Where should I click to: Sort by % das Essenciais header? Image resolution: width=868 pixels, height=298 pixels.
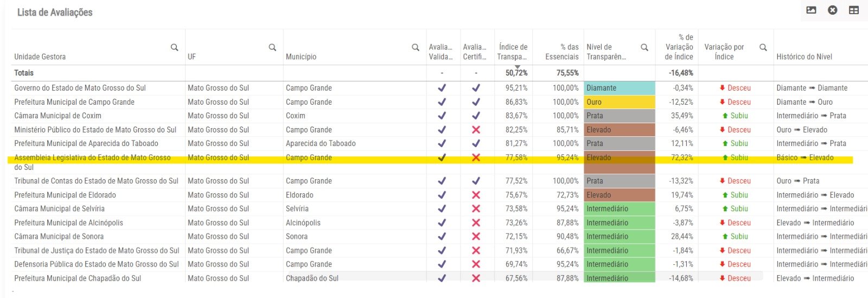point(561,52)
